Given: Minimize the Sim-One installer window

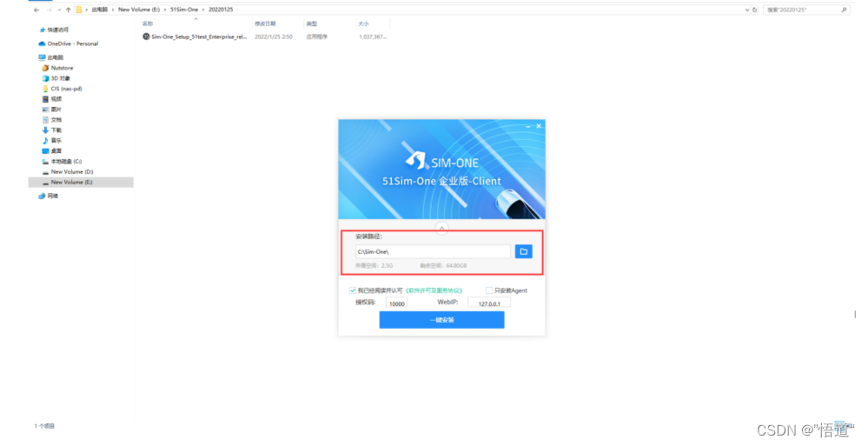Looking at the screenshot, I should tap(527, 126).
